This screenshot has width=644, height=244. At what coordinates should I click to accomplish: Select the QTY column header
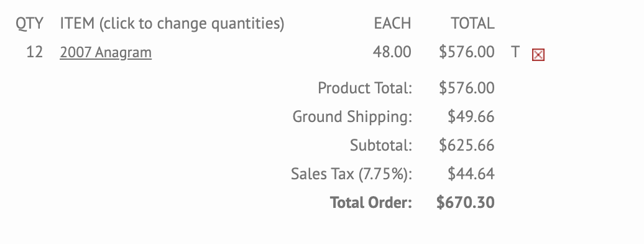coord(29,24)
